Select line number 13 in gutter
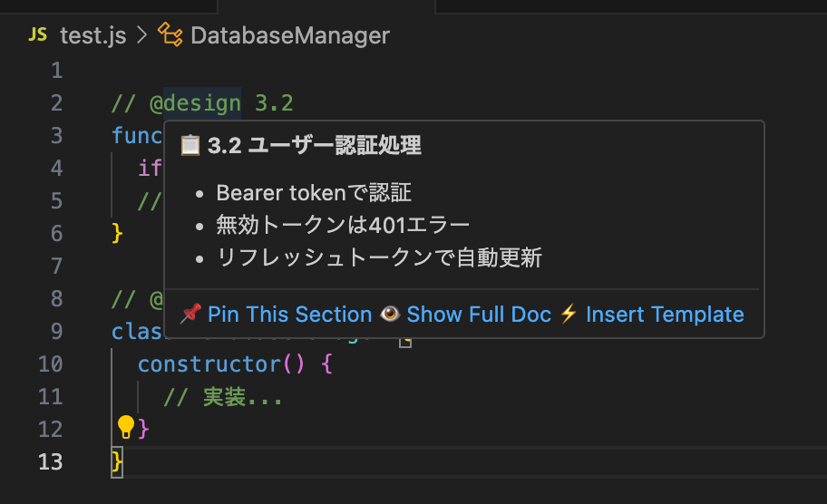The image size is (827, 504). [x=50, y=461]
